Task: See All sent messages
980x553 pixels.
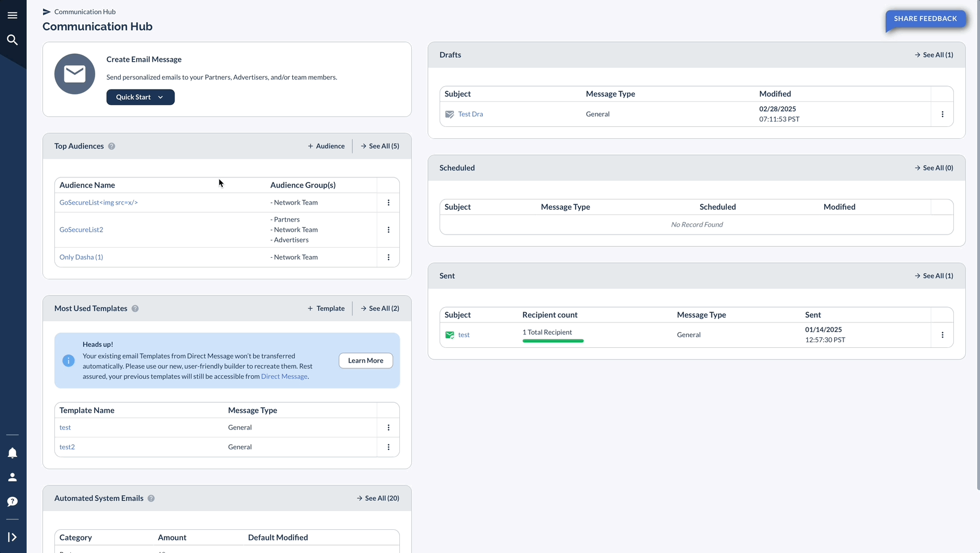Action: pos(934,276)
